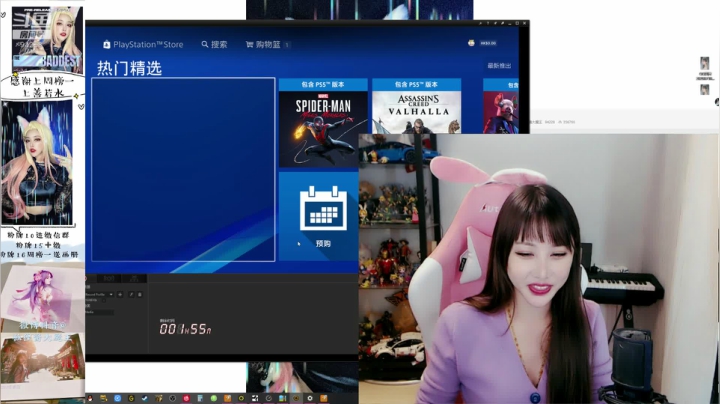The width and height of the screenshot is (720, 404).
Task: Click the cart icon beside 购物篮
Action: pos(249,45)
